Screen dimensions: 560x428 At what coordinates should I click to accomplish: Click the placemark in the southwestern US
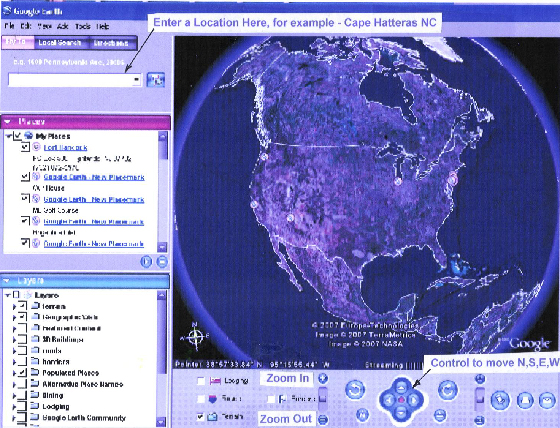tap(290, 218)
